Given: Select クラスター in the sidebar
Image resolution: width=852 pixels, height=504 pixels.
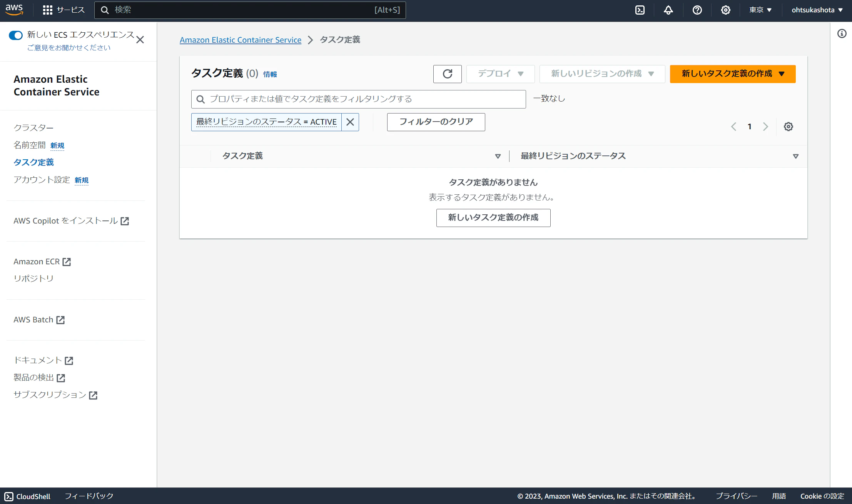Looking at the screenshot, I should [x=33, y=128].
